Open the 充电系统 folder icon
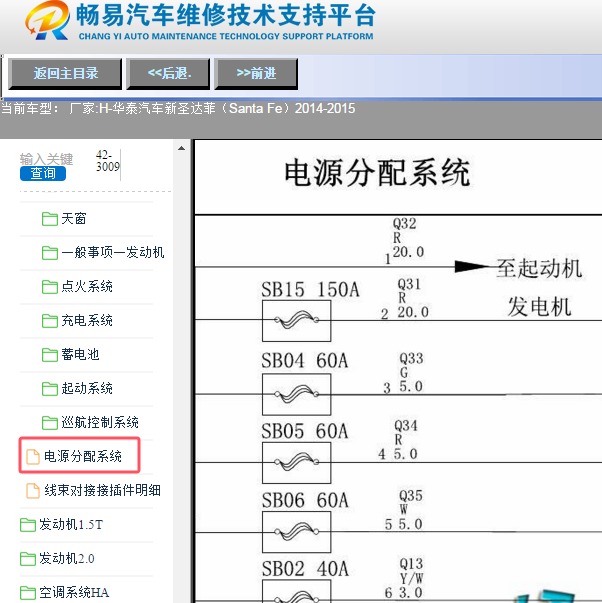Image resolution: width=602 pixels, height=603 pixels. tap(50, 320)
